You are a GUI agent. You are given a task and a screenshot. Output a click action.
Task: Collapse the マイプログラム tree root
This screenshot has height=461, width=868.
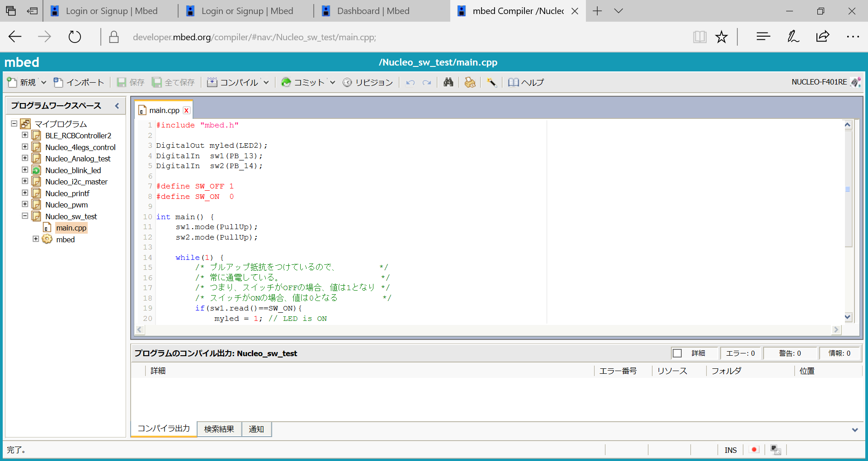coord(14,123)
